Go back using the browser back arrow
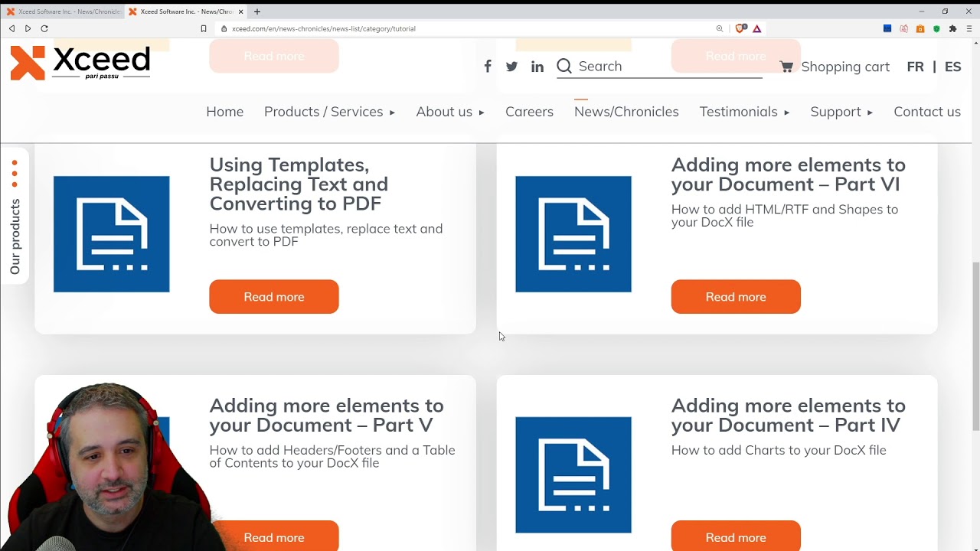 [11, 28]
